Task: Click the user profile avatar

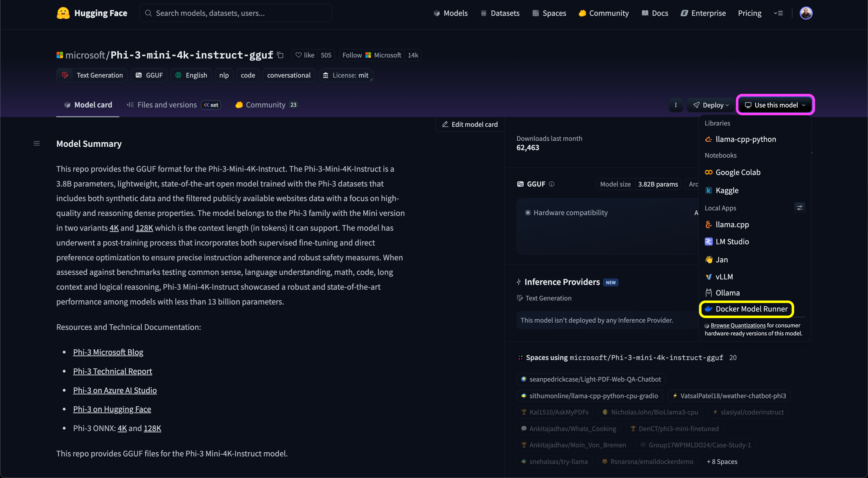Action: [806, 13]
